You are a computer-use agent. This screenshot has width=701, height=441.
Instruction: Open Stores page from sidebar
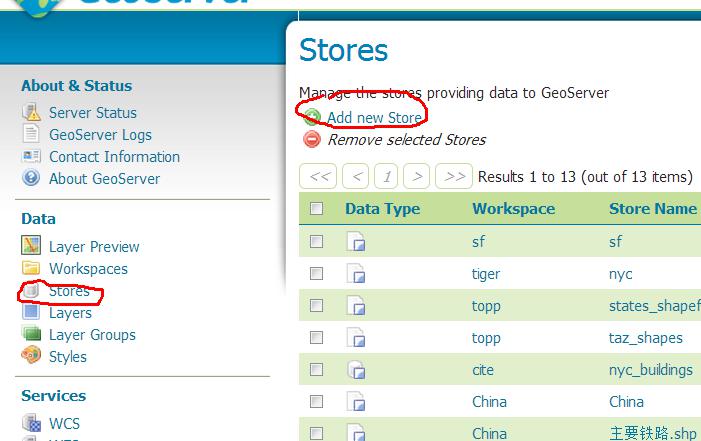point(69,291)
